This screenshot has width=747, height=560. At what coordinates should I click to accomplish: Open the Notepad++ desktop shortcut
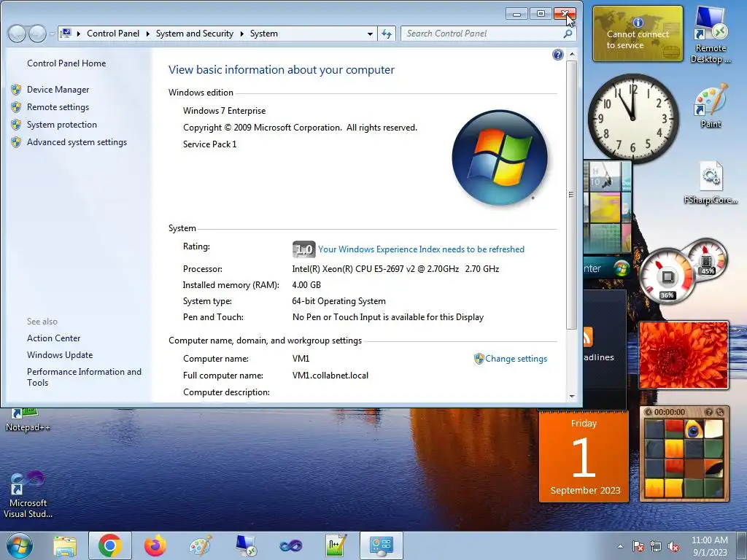click(28, 420)
